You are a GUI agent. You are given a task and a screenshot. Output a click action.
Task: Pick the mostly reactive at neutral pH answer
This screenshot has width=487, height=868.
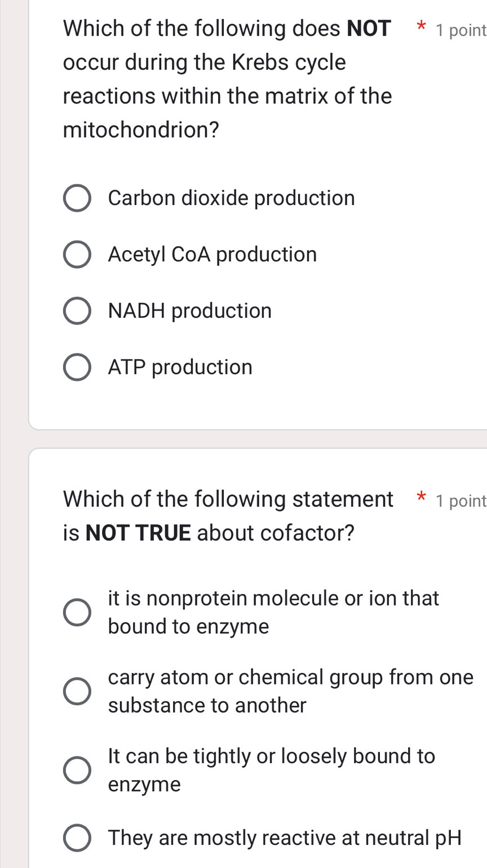point(77,838)
